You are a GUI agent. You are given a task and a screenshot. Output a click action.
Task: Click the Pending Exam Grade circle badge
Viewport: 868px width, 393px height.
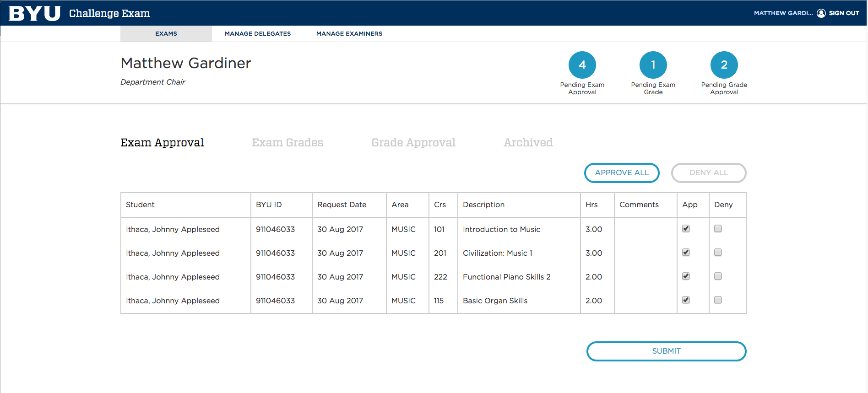653,65
